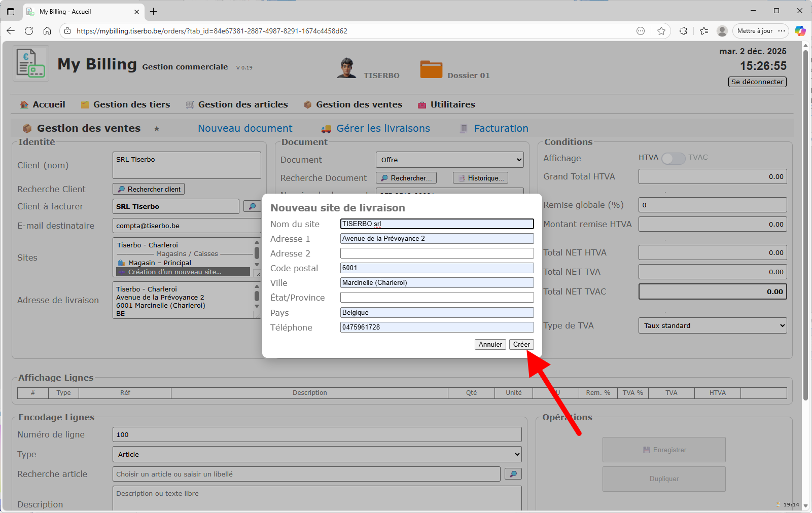The height and width of the screenshot is (513, 812).
Task: Open the Dossier 01 folder icon
Action: coord(431,69)
